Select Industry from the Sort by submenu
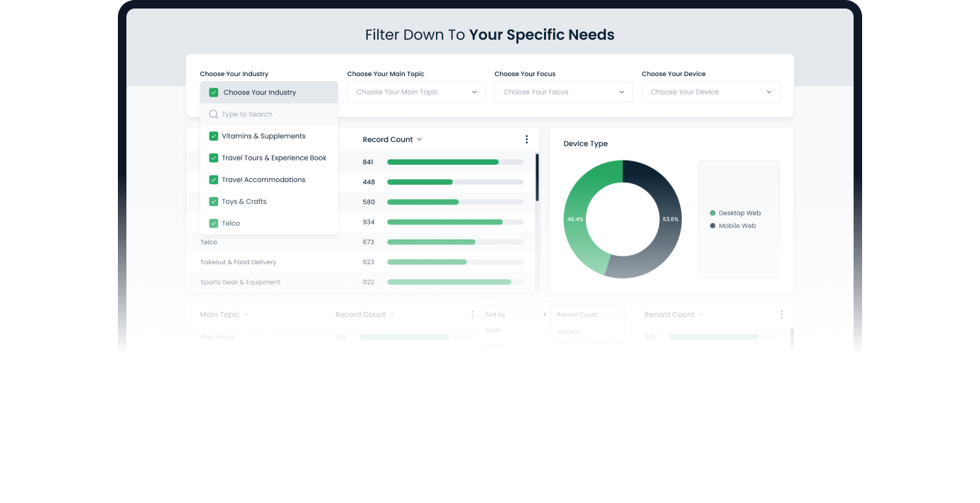The image size is (980, 503). point(568,331)
